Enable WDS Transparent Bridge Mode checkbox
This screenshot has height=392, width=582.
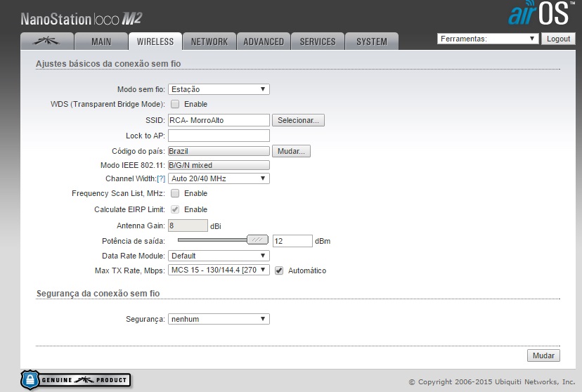tap(175, 104)
